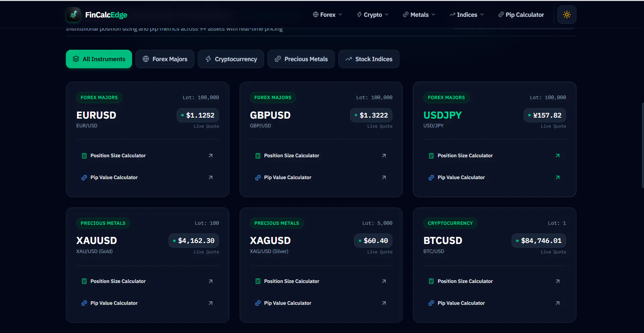This screenshot has height=333, width=644.
Task: Click USDJPY Position Size Calculator arrow icon
Action: [558, 156]
